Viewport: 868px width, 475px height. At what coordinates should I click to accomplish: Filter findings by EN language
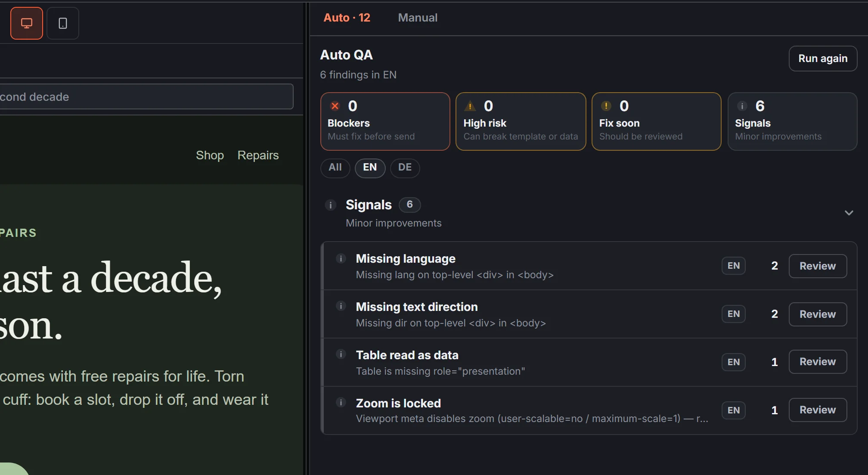370,168
